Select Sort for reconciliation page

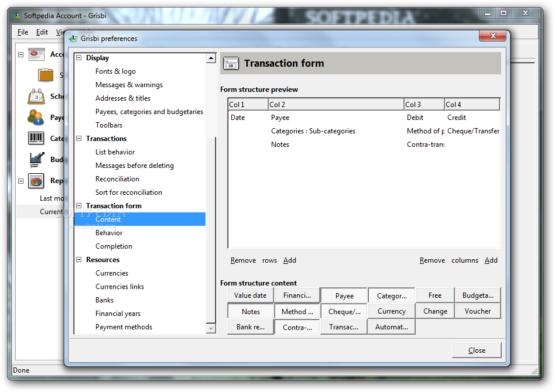point(128,192)
